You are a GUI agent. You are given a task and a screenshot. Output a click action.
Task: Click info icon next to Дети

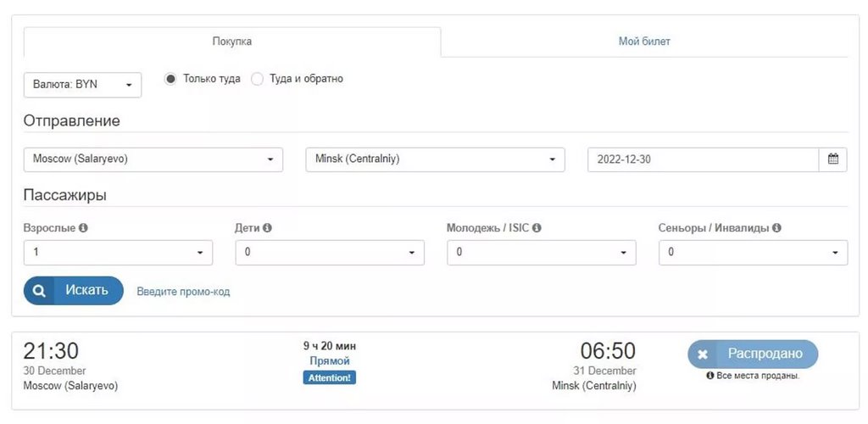tap(267, 228)
